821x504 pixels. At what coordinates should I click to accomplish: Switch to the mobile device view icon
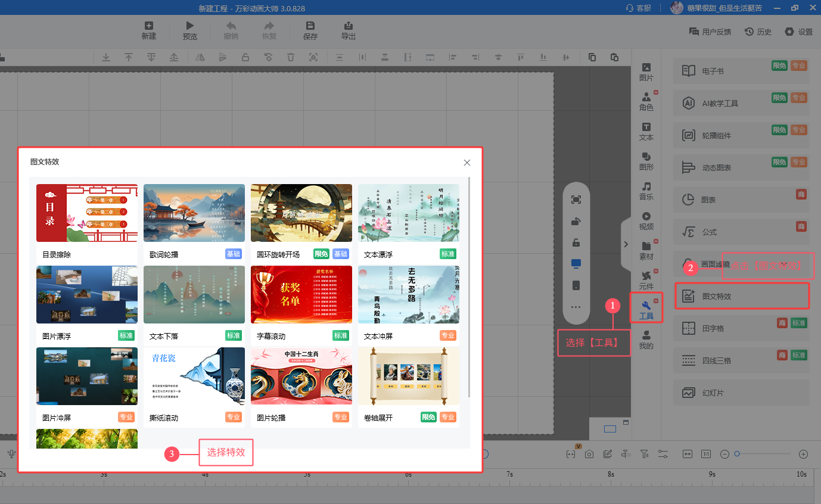pos(576,285)
